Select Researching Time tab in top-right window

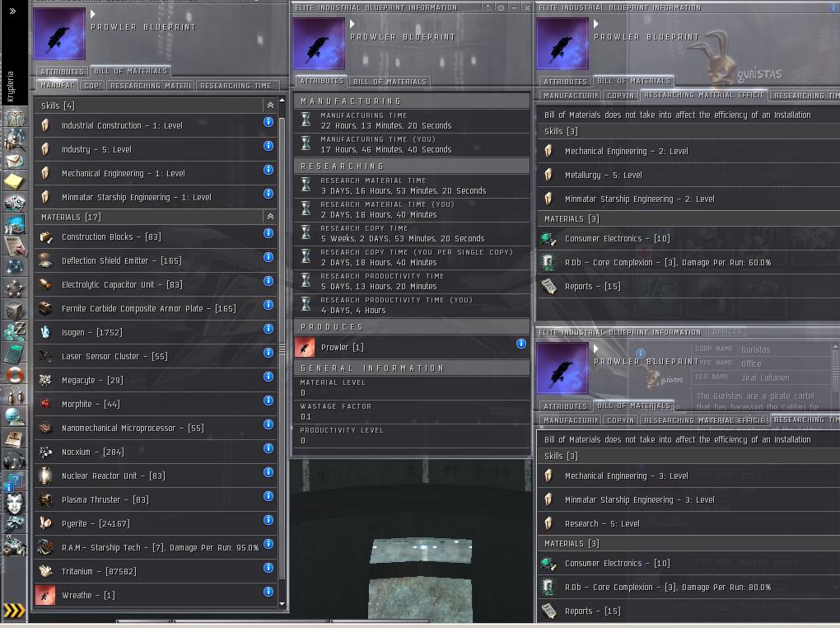click(805, 96)
